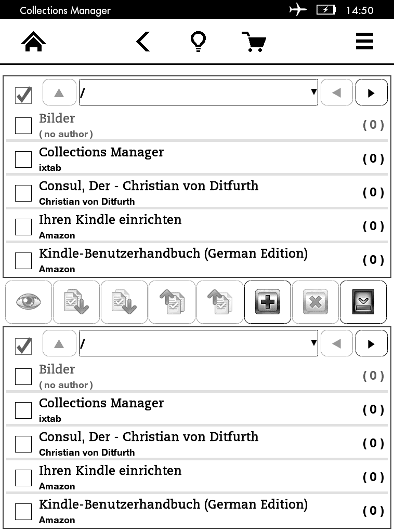Toggle the select-all checkbox in the upper panel

click(x=23, y=95)
